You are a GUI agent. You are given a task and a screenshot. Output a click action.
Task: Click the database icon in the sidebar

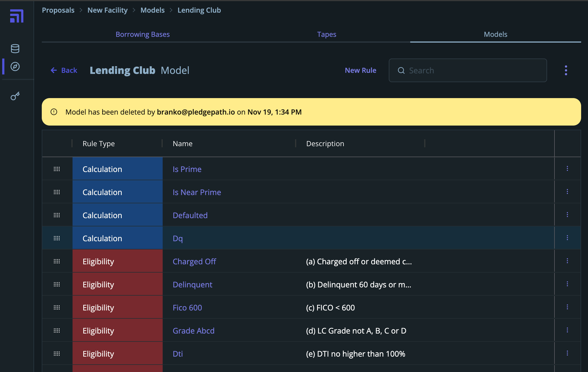coord(15,49)
